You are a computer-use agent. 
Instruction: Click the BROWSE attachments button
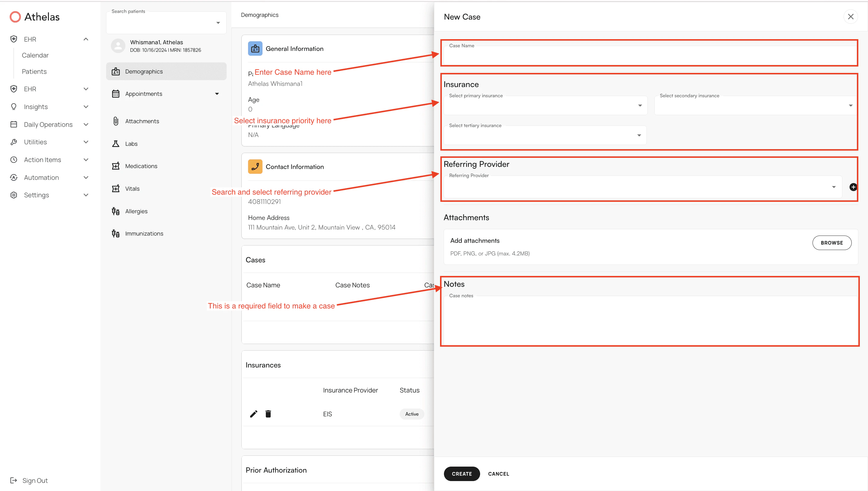tap(832, 243)
